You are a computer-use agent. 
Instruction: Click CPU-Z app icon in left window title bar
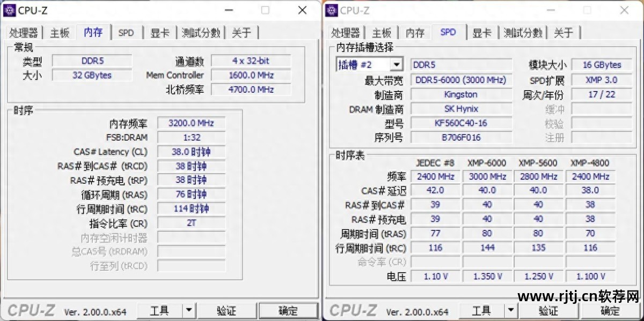9,10
